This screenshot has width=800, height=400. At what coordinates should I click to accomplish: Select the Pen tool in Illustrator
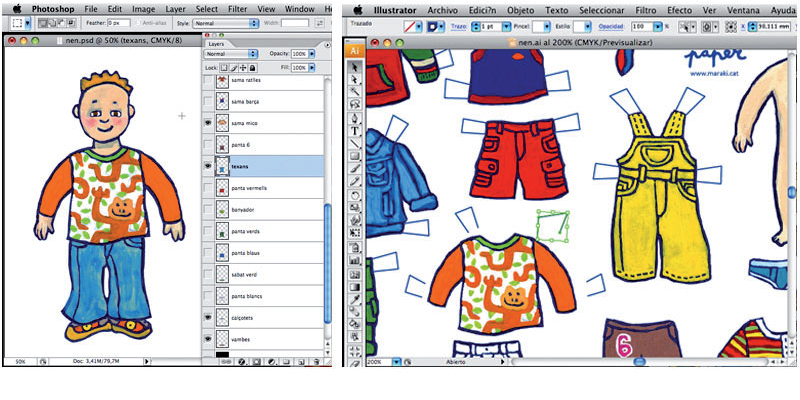coord(355,118)
